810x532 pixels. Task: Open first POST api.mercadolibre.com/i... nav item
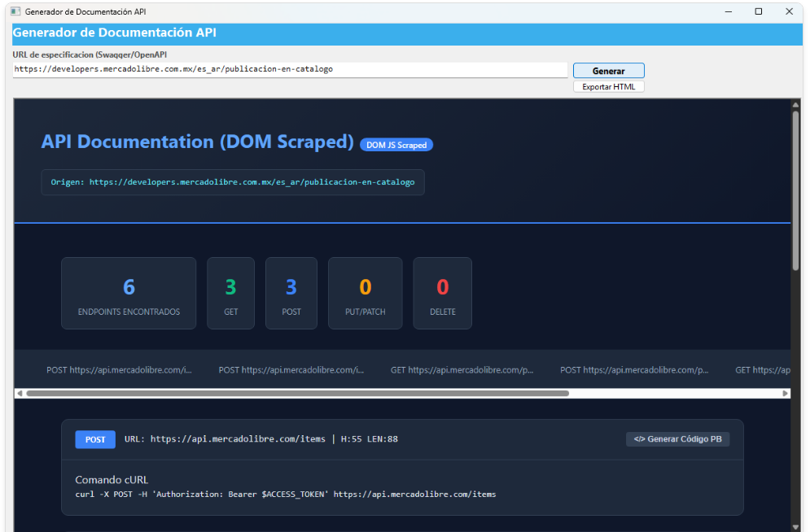(x=119, y=370)
